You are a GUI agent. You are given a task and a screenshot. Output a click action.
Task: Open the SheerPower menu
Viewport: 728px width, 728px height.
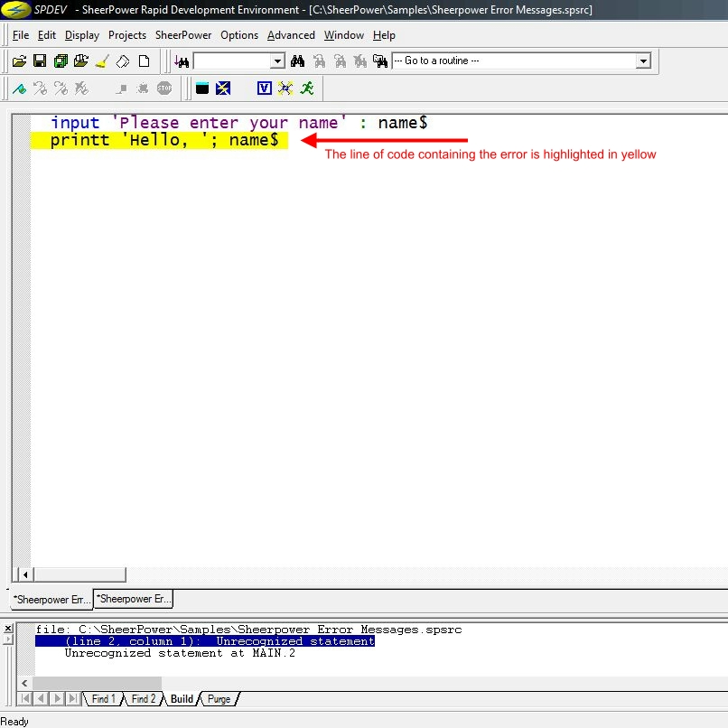(x=183, y=35)
